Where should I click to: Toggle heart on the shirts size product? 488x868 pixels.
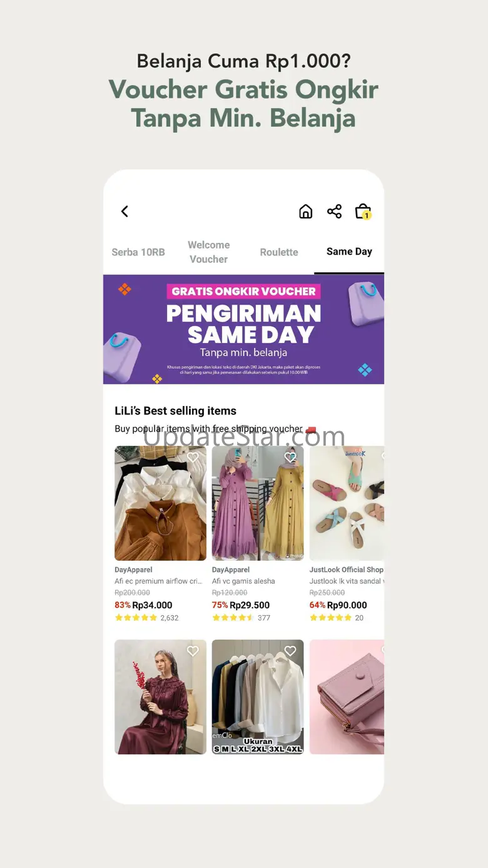pos(290,651)
